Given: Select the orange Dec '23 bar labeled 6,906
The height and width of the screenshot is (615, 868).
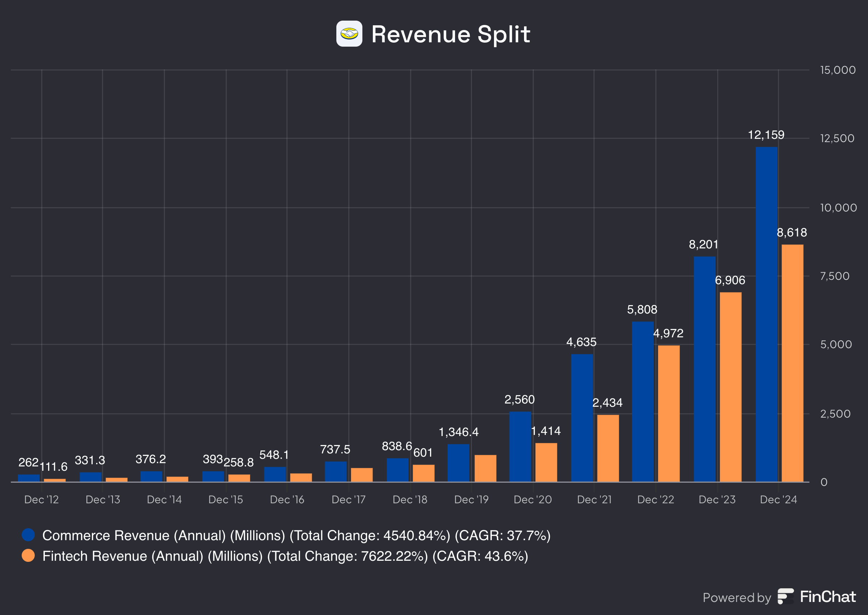Looking at the screenshot, I should [x=731, y=386].
